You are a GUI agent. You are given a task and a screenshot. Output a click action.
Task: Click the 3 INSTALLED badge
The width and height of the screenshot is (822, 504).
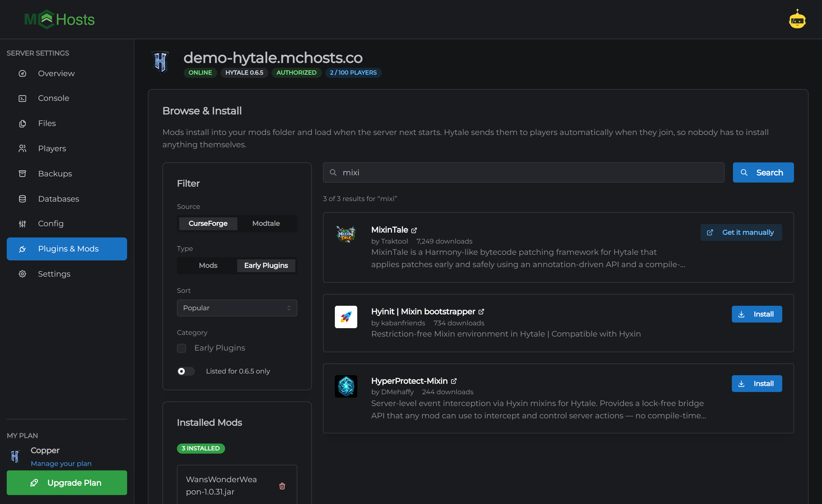click(x=200, y=449)
